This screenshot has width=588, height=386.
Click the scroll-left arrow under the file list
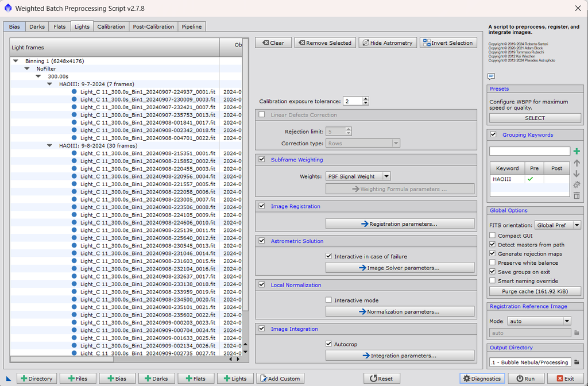(231, 359)
